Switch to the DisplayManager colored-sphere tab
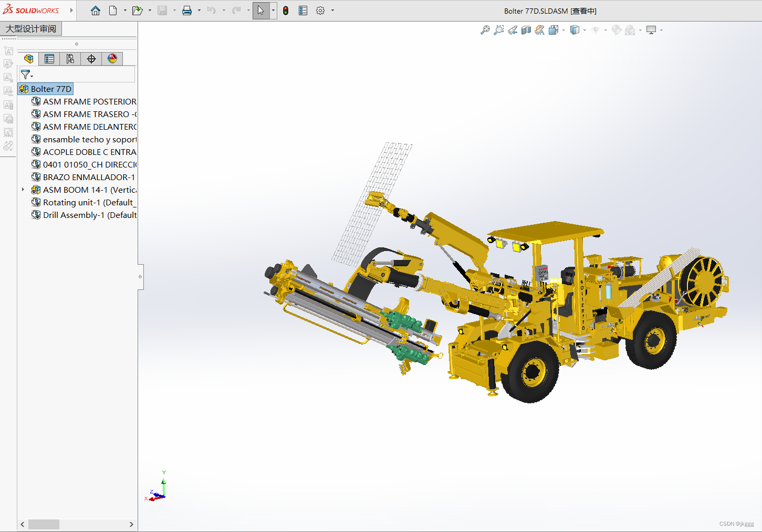The image size is (762, 532). click(x=112, y=58)
